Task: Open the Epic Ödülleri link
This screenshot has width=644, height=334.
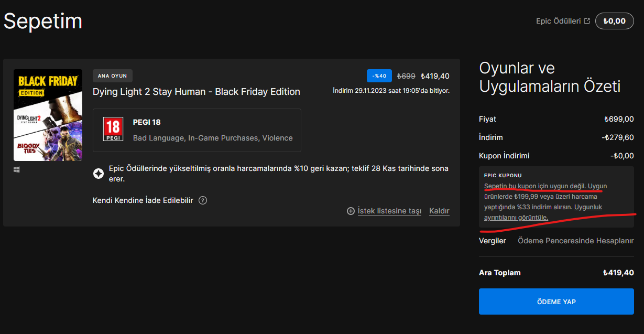Action: [x=558, y=21]
